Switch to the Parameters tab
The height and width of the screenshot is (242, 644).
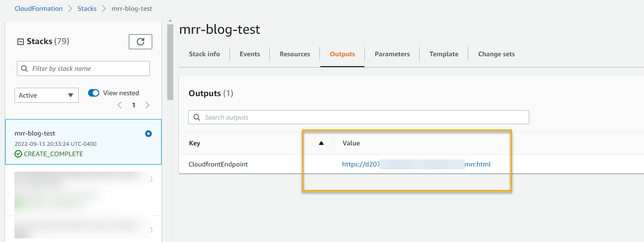point(392,54)
